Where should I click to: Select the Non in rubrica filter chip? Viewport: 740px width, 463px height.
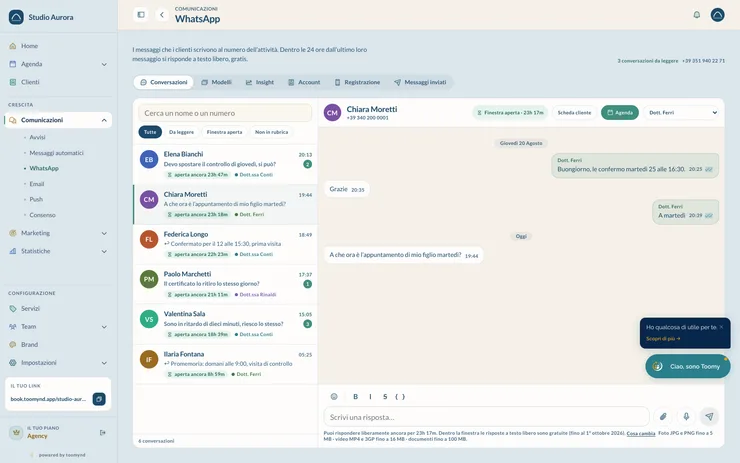pyautogui.click(x=271, y=132)
